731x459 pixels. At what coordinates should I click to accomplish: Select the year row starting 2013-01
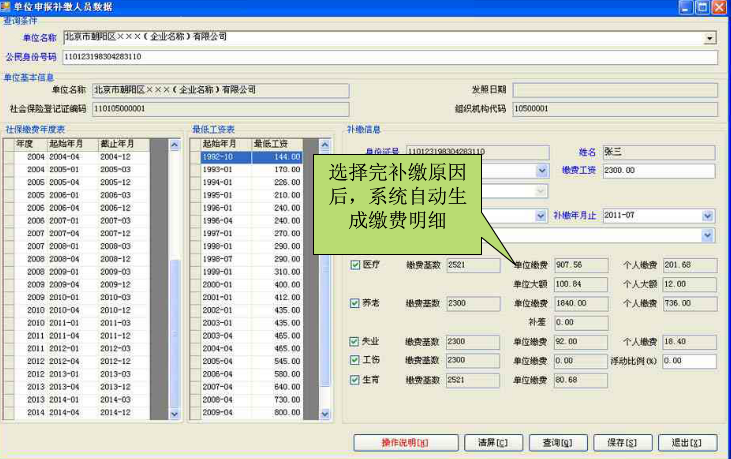[82, 374]
